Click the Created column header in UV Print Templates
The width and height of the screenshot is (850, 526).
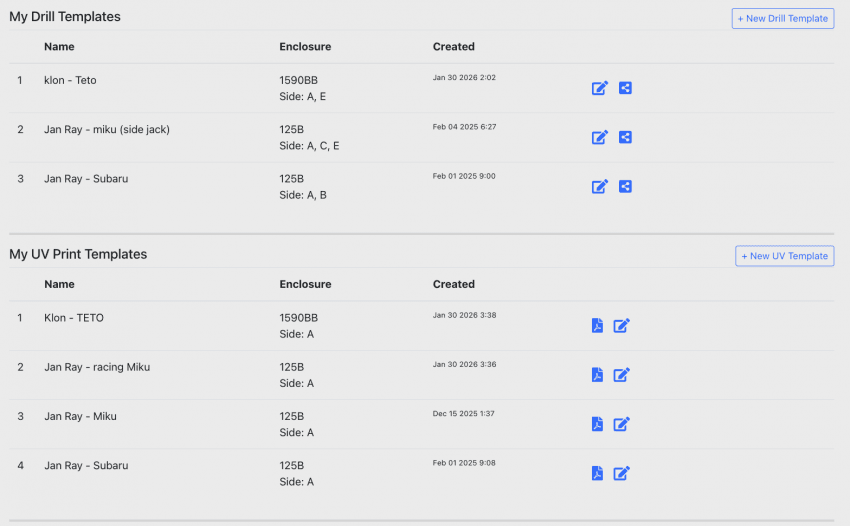point(453,284)
